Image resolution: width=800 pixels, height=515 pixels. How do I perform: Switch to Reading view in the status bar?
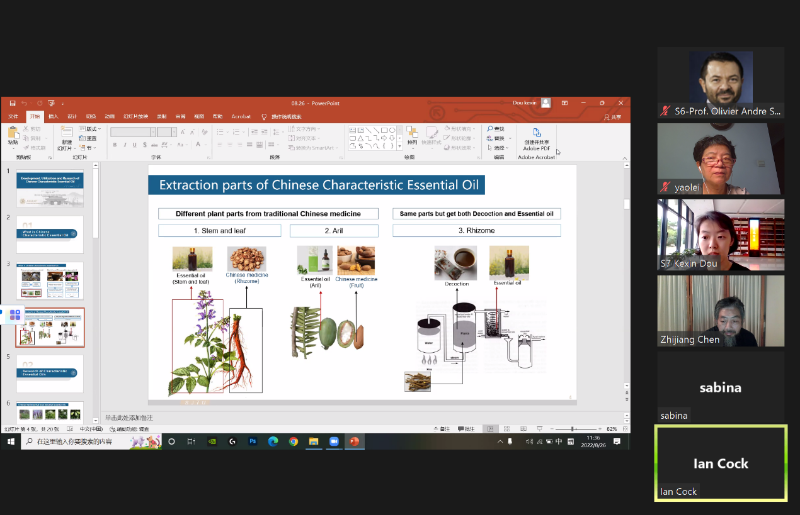(x=523, y=429)
